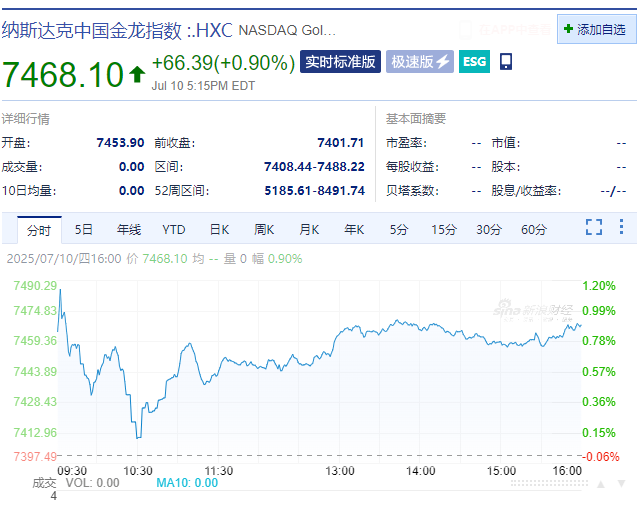Viewport: 640px width, 508px height.
Task: Click the green plus icon in 添加自选
Action: pos(568,29)
